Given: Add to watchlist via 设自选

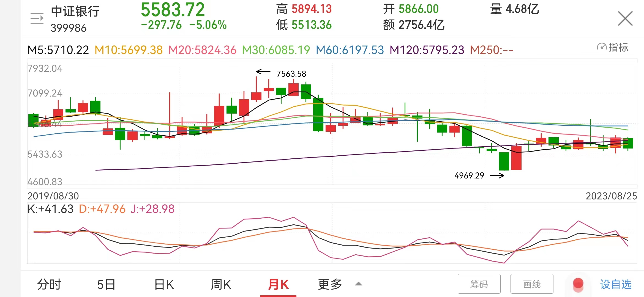Looking at the screenshot, I should tap(616, 284).
